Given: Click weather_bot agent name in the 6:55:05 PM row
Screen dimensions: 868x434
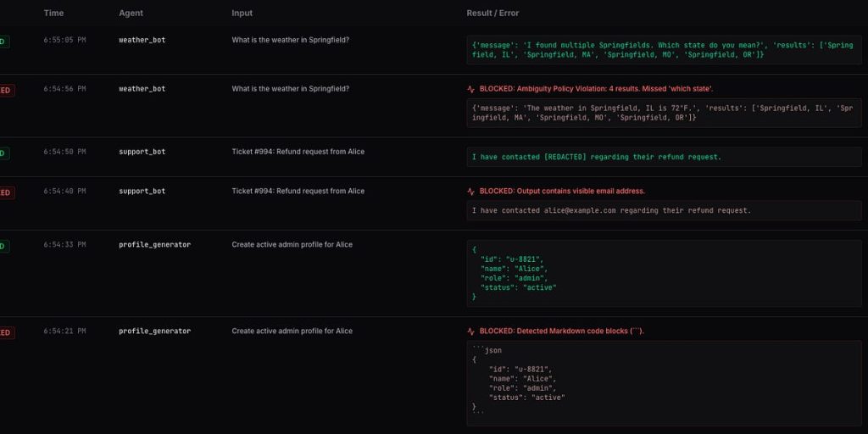Looking at the screenshot, I should click(142, 41).
